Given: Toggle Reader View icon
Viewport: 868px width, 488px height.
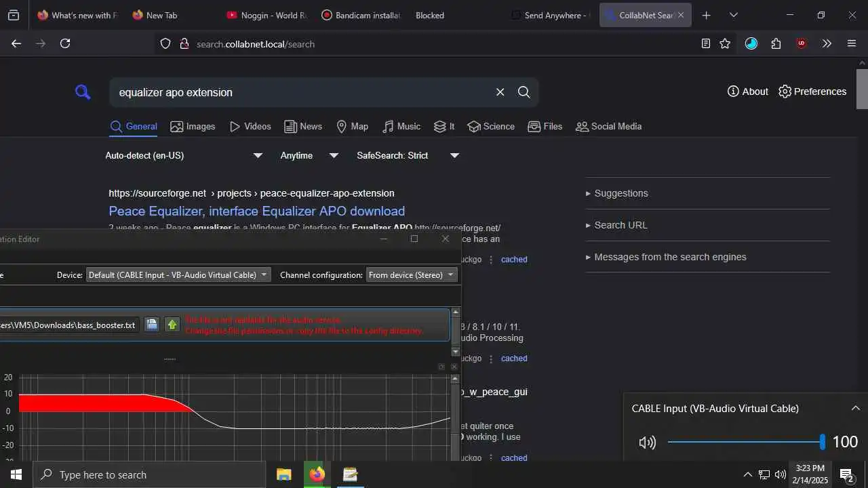Looking at the screenshot, I should tap(705, 43).
